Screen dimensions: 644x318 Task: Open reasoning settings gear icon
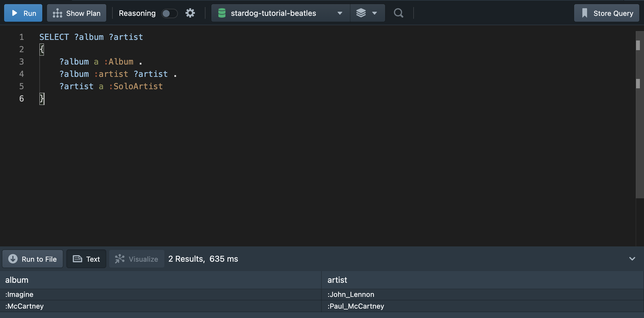point(190,13)
